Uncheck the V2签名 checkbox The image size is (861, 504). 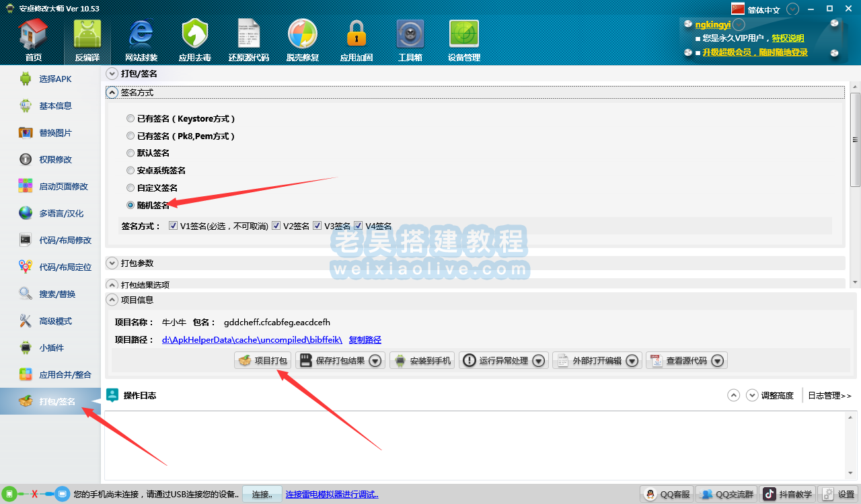276,226
